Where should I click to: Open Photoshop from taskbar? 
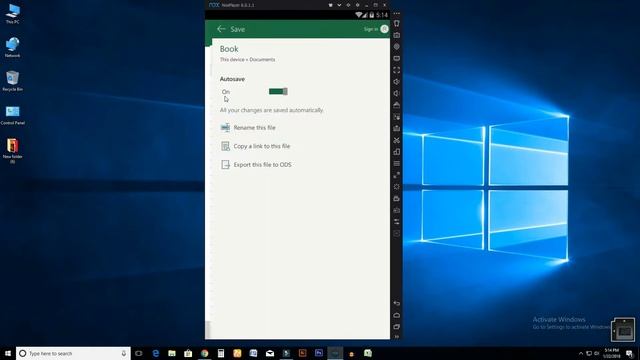pos(319,353)
